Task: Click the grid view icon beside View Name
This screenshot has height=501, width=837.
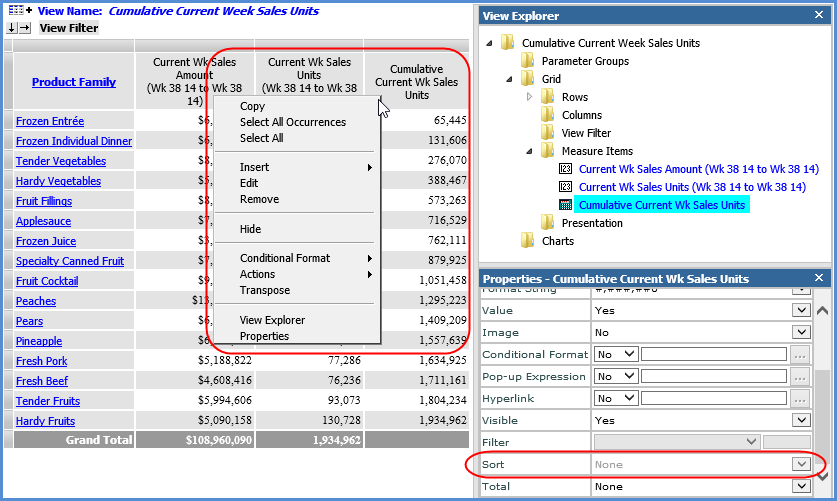Action: pyautogui.click(x=14, y=11)
